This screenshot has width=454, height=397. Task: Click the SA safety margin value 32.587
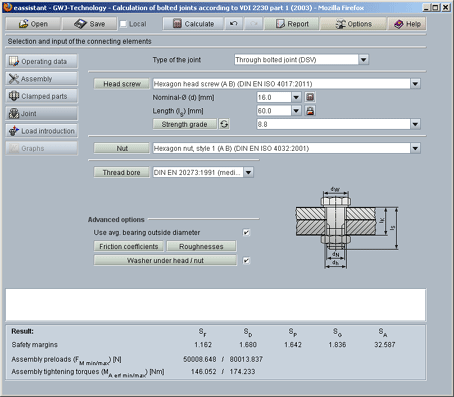(x=384, y=345)
